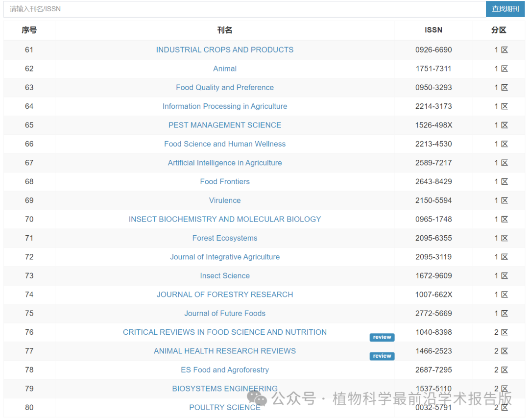Open Information Processing in Agriculture link
Viewport: 529px width, 420px height.
(x=225, y=106)
